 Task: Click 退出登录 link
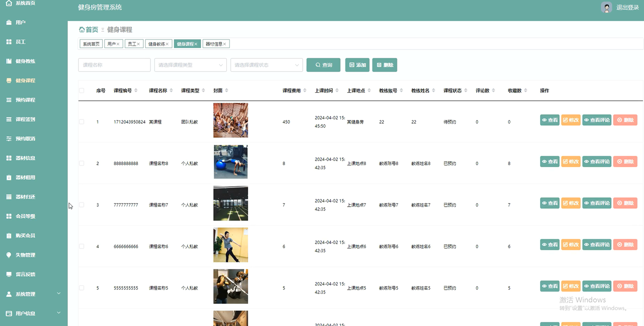pyautogui.click(x=627, y=8)
